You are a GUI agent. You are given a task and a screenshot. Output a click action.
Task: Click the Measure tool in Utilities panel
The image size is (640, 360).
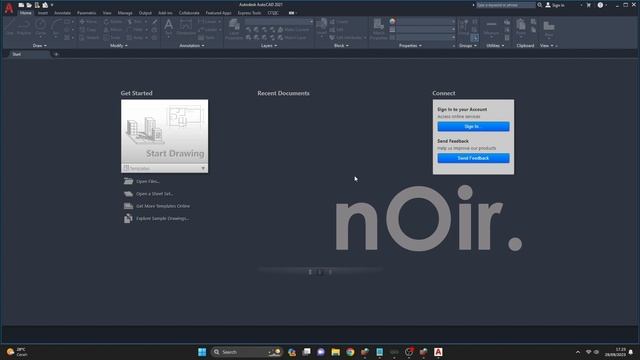(x=491, y=28)
